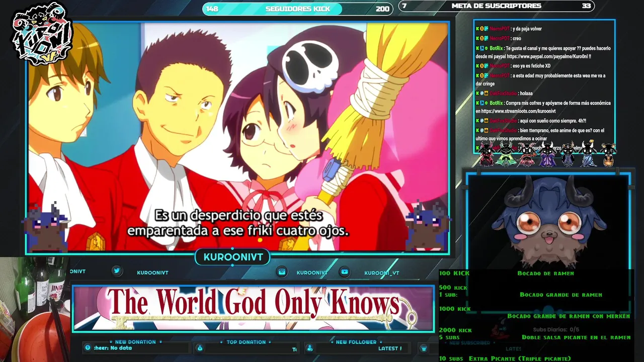Screen dimensions: 644x362
Task: Open the streamloots.com/kuroonivt link in chat
Action: point(518,111)
